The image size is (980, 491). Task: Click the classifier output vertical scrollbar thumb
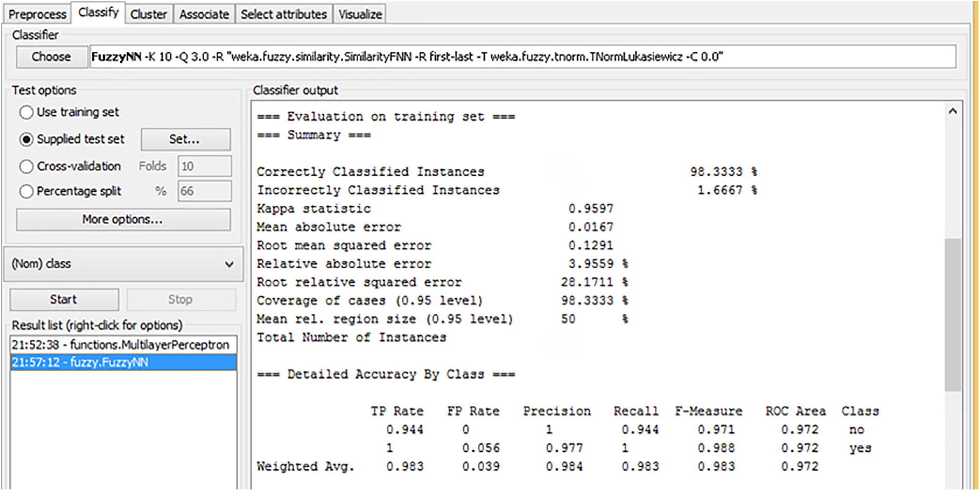coord(952,314)
